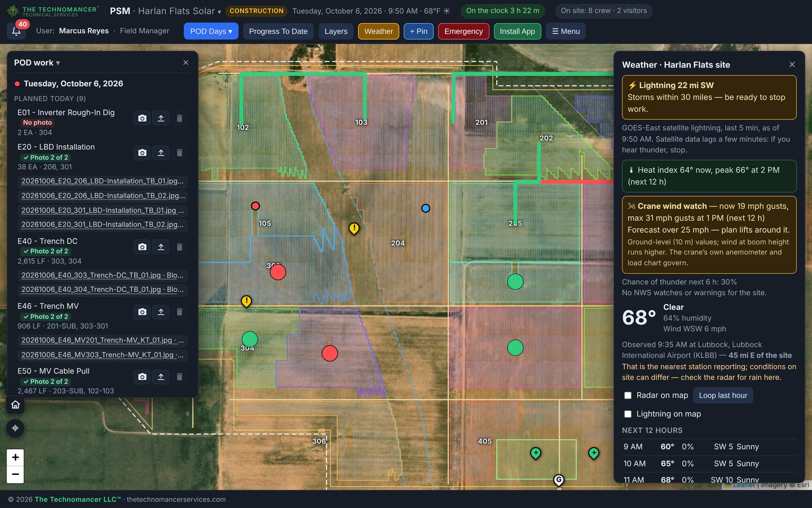The height and width of the screenshot is (508, 812).
Task: Open camera for E46 Trench MV
Action: point(142,312)
